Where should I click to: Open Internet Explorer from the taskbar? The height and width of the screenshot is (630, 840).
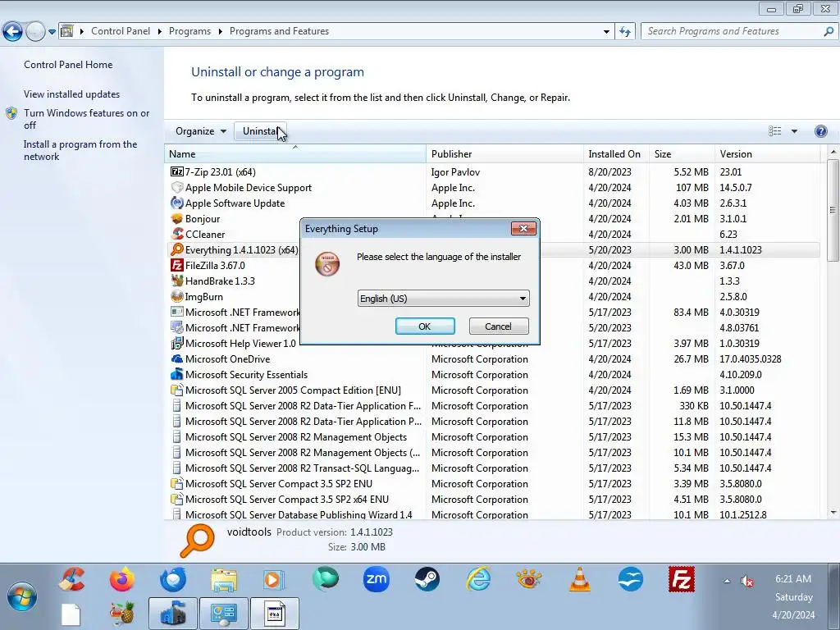pos(478,579)
